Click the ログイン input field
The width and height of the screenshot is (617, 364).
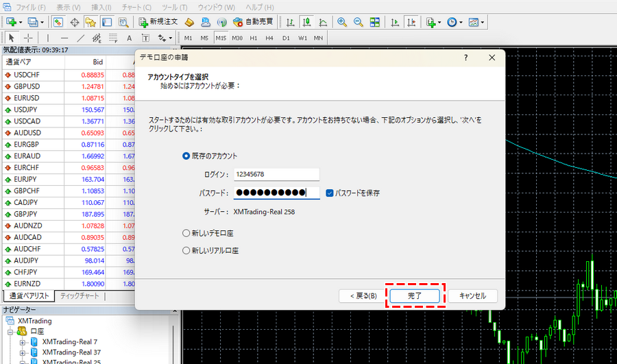click(277, 174)
